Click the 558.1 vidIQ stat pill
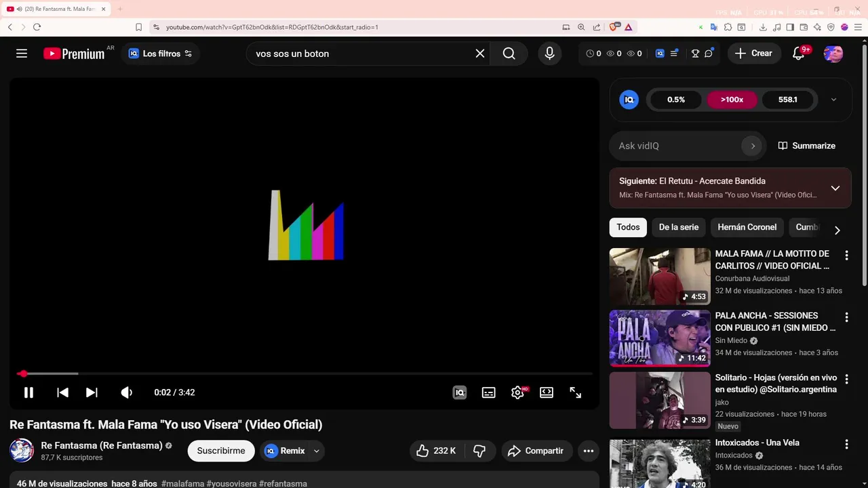Image resolution: width=868 pixels, height=488 pixels. (787, 100)
